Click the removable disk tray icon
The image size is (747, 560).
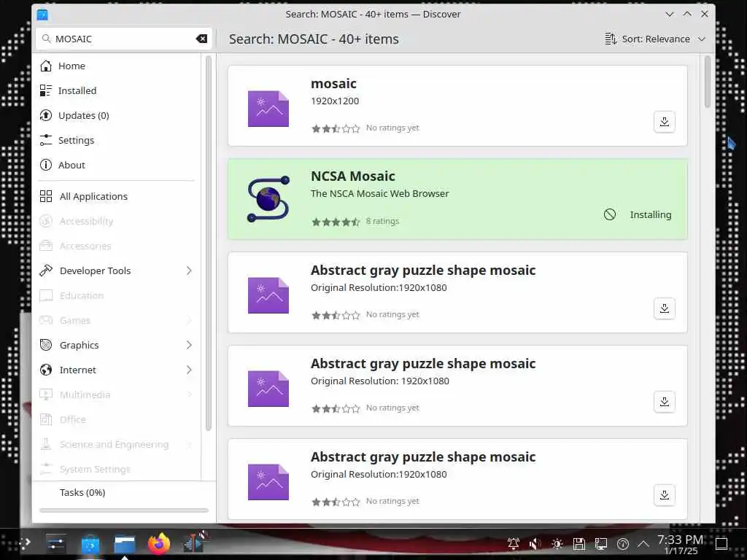point(578,543)
